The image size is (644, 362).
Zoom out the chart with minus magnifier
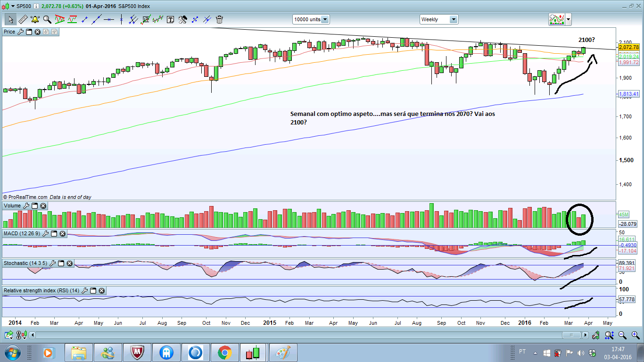tap(622, 335)
